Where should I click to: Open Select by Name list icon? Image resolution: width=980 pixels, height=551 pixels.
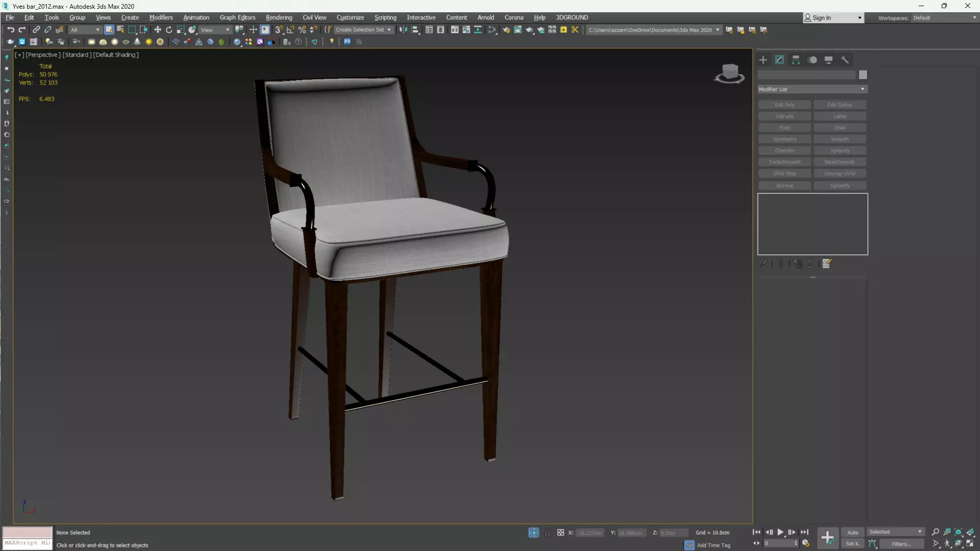[x=121, y=30]
